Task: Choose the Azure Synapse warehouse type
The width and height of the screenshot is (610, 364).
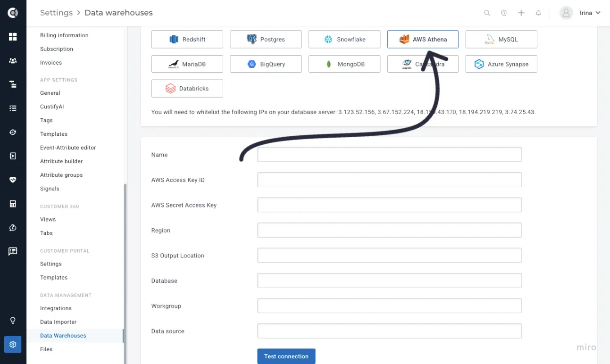Action: [501, 64]
